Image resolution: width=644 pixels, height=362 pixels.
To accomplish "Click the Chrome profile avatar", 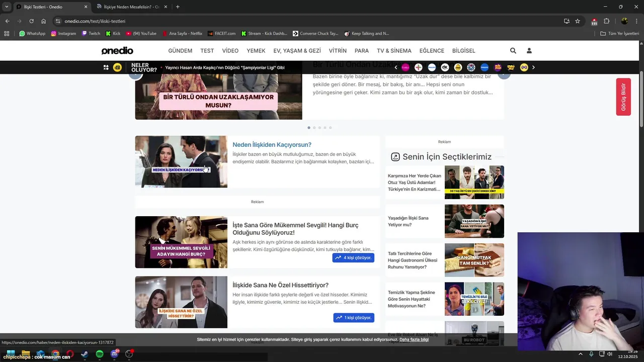I will (624, 21).
